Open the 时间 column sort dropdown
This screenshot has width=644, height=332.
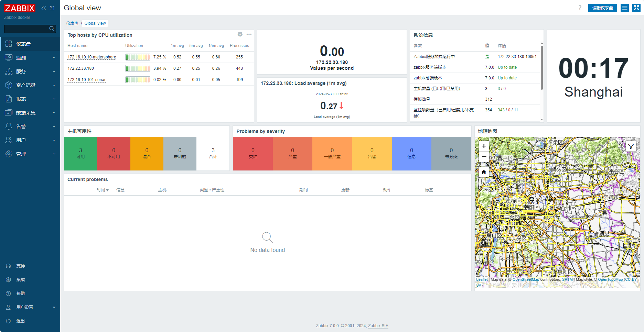[103, 190]
